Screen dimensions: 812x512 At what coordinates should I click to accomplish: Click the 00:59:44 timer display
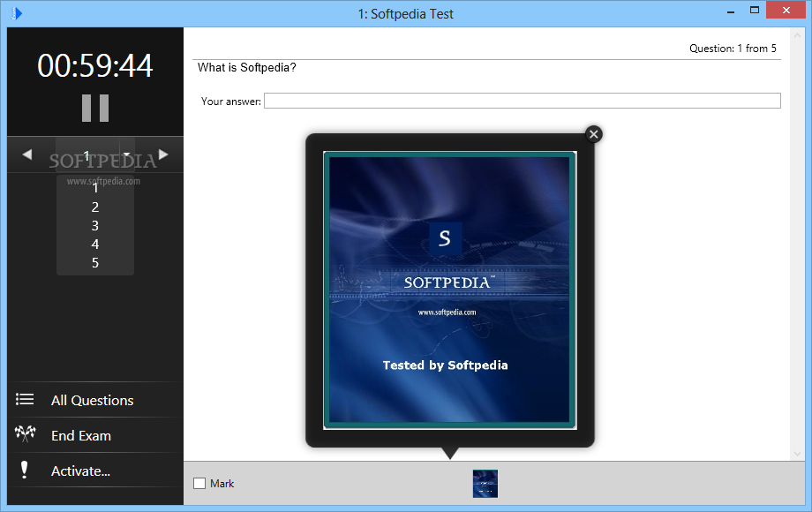[95, 66]
